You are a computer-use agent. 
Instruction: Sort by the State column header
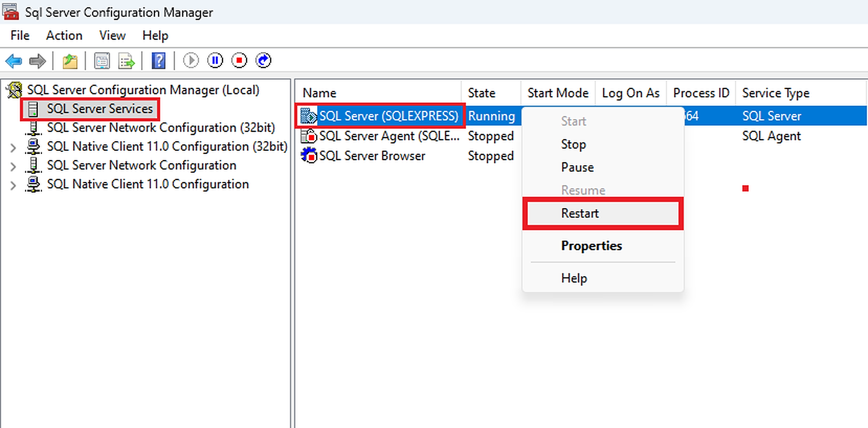click(491, 93)
